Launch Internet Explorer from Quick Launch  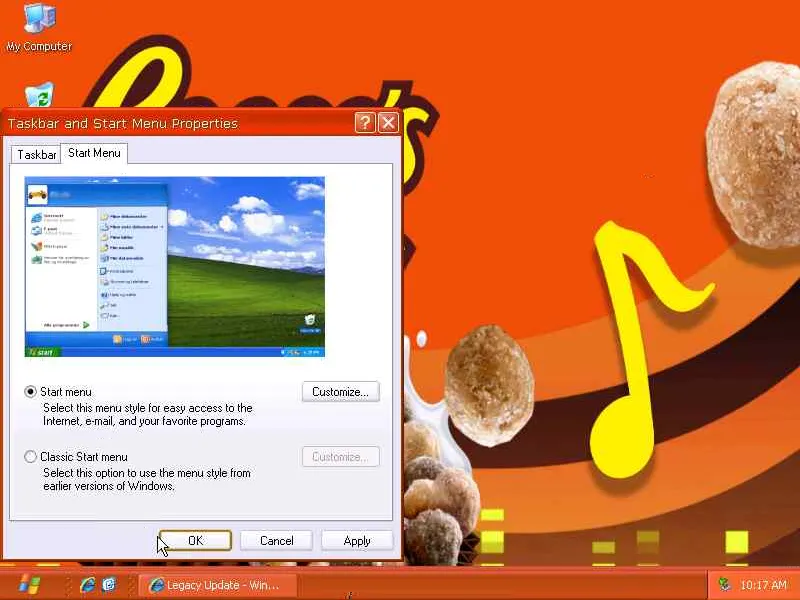88,585
